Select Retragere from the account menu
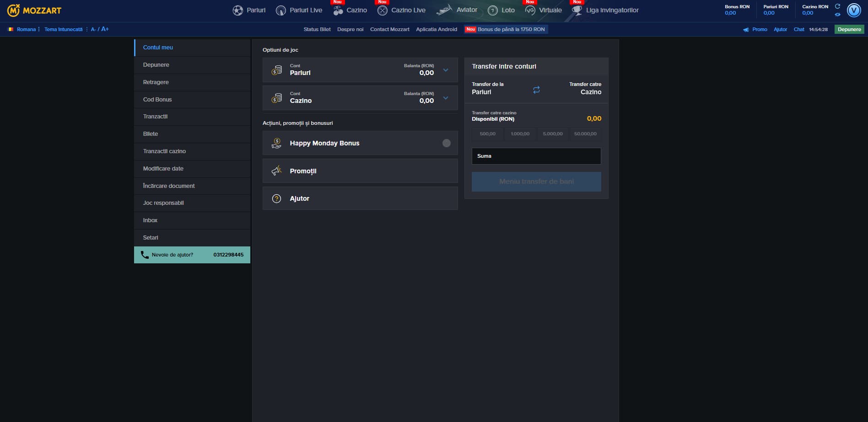868x422 pixels. [156, 82]
